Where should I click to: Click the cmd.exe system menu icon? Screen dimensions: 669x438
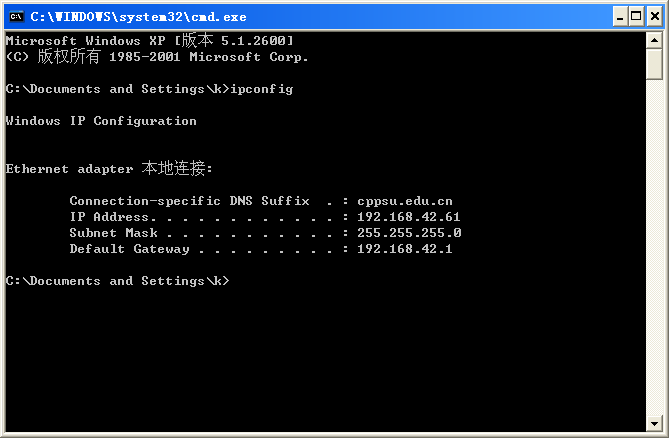pyautogui.click(x=15, y=16)
